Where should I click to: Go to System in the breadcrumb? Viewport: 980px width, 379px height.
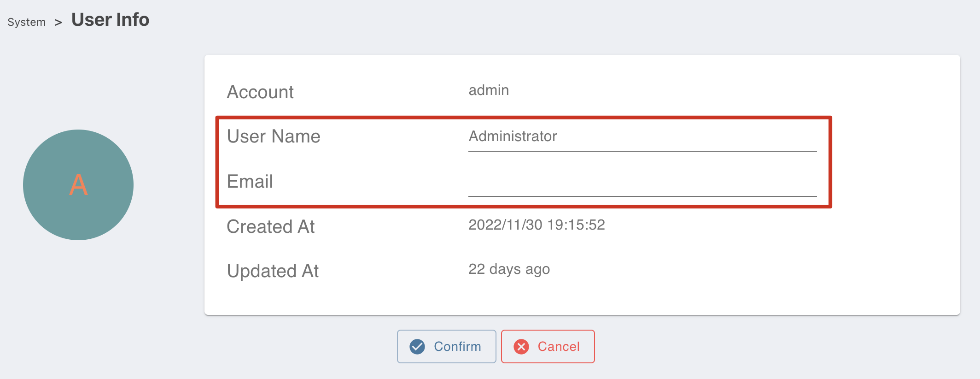point(27,22)
